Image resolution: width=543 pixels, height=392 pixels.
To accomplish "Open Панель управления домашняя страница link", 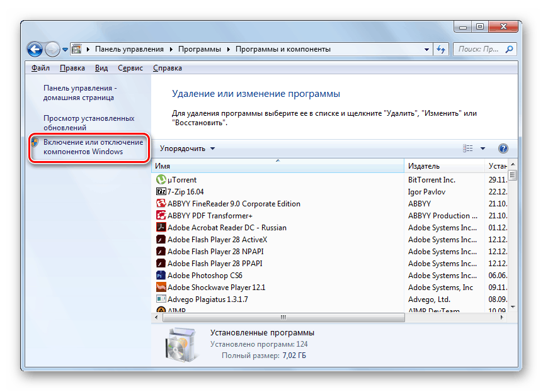I will [x=80, y=92].
